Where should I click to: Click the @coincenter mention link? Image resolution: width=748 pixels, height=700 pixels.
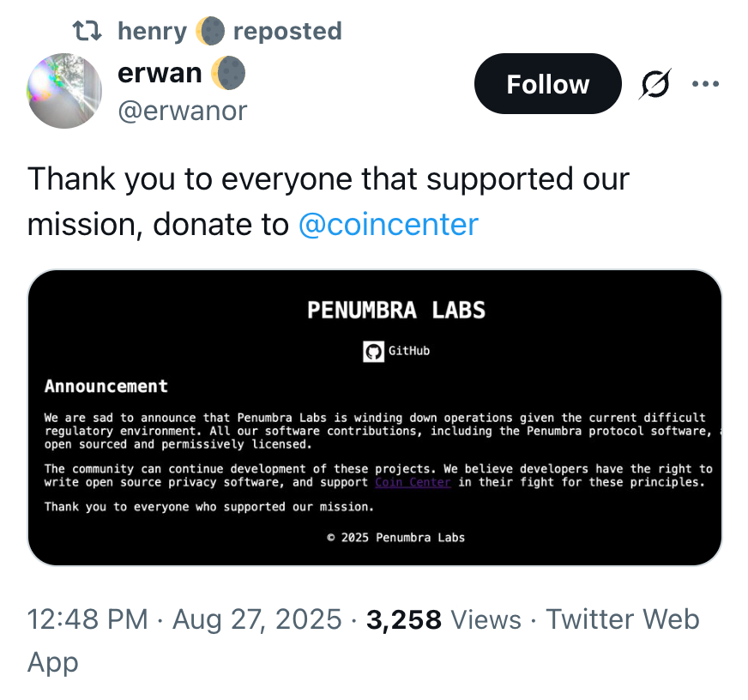[x=388, y=224]
